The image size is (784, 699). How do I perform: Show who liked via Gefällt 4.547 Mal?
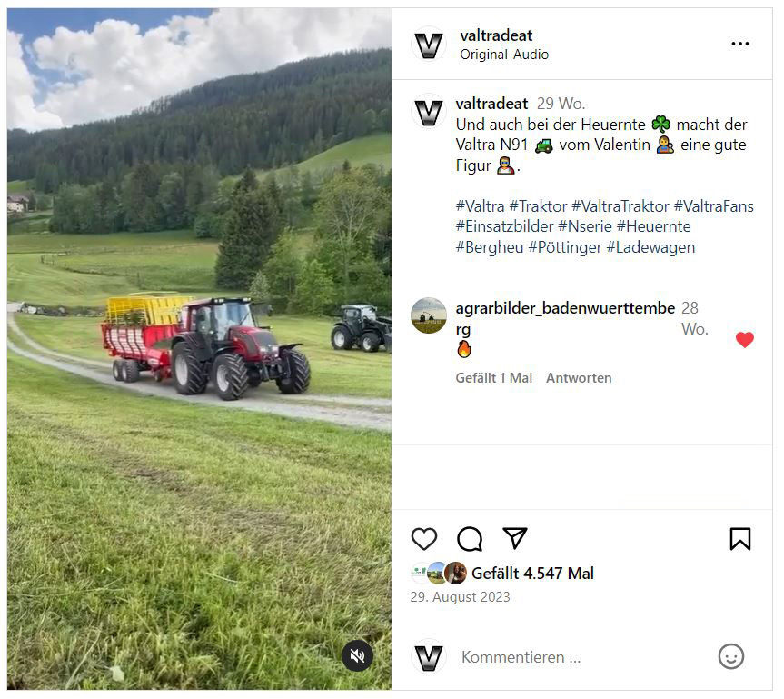[532, 574]
